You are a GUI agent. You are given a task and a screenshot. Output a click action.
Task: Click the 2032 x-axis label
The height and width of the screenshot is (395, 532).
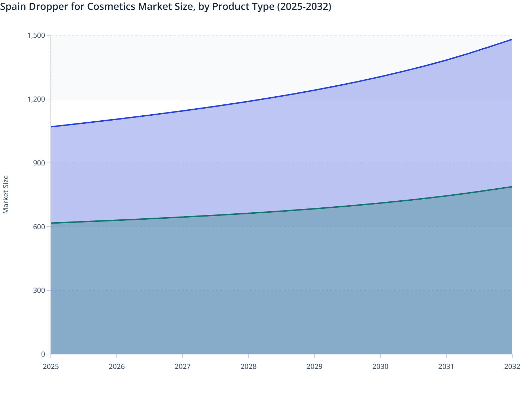pos(512,367)
